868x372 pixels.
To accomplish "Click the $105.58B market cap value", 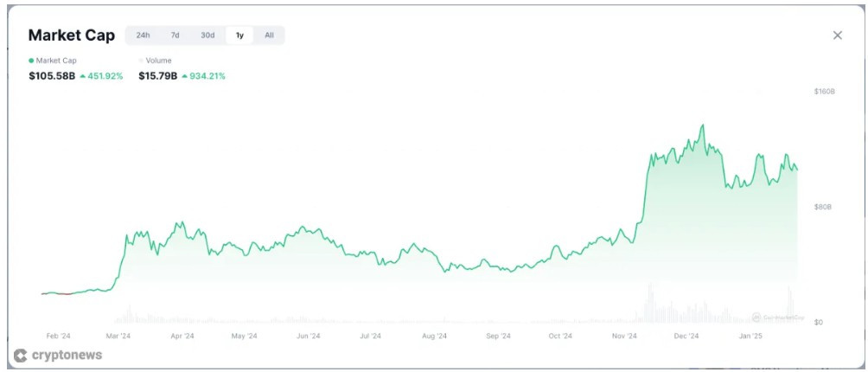I will pyautogui.click(x=52, y=76).
